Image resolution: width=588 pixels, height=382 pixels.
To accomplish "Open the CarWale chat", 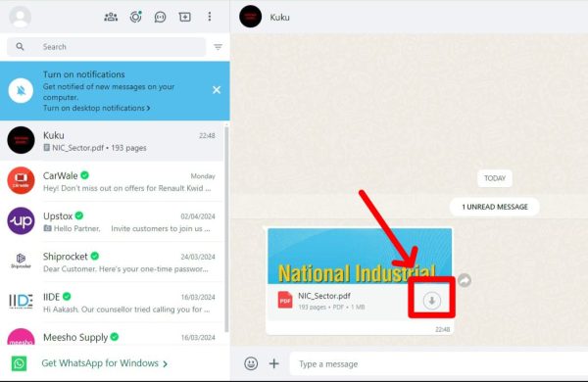I will point(112,181).
